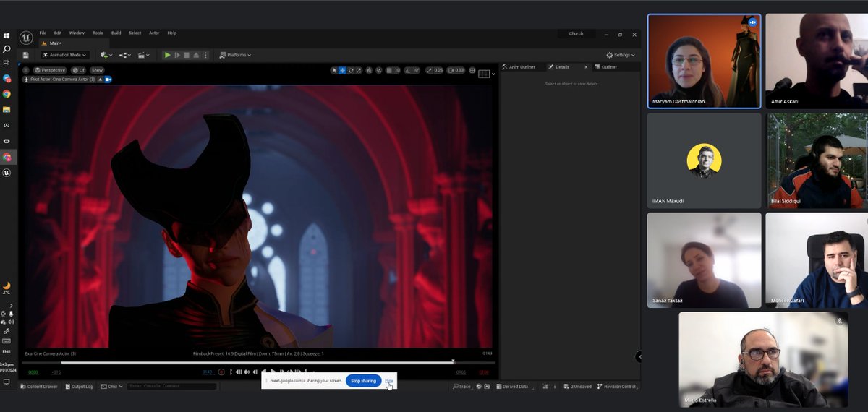Toggle scale snap icon beside 0.25
Screen dimensions: 868x412
tap(430, 70)
